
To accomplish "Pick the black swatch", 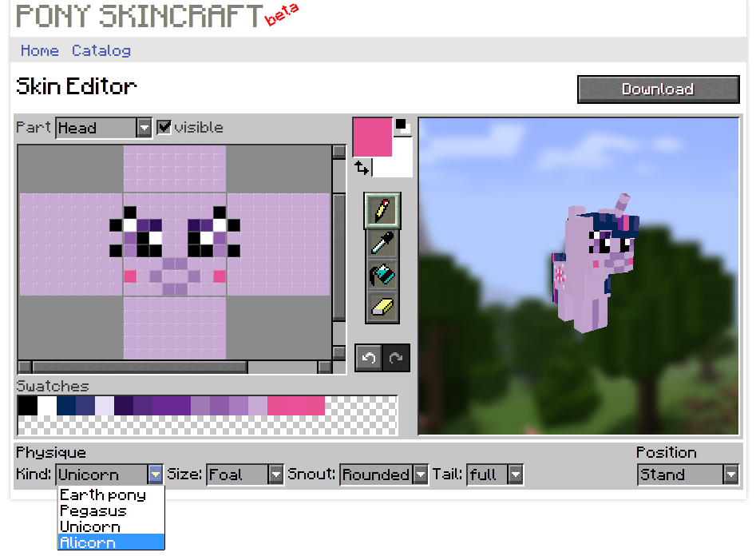I will [27, 406].
